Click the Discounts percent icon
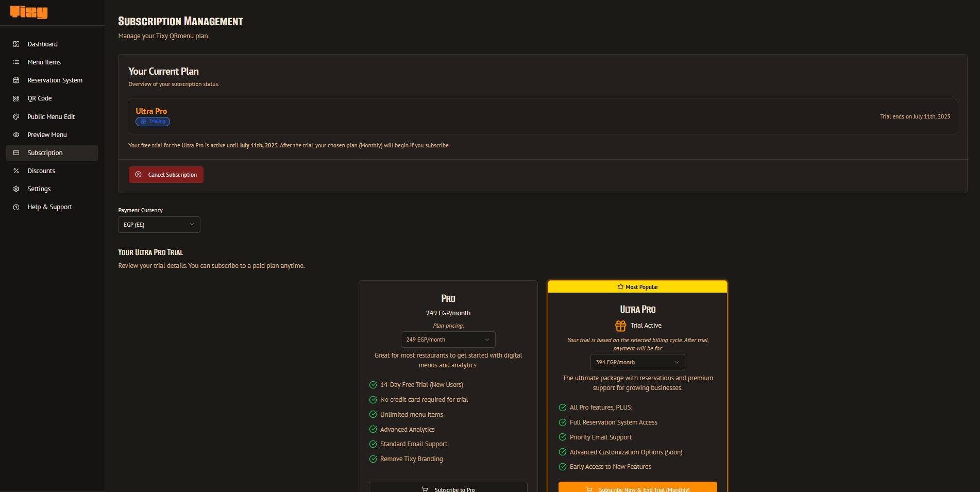 click(x=16, y=171)
